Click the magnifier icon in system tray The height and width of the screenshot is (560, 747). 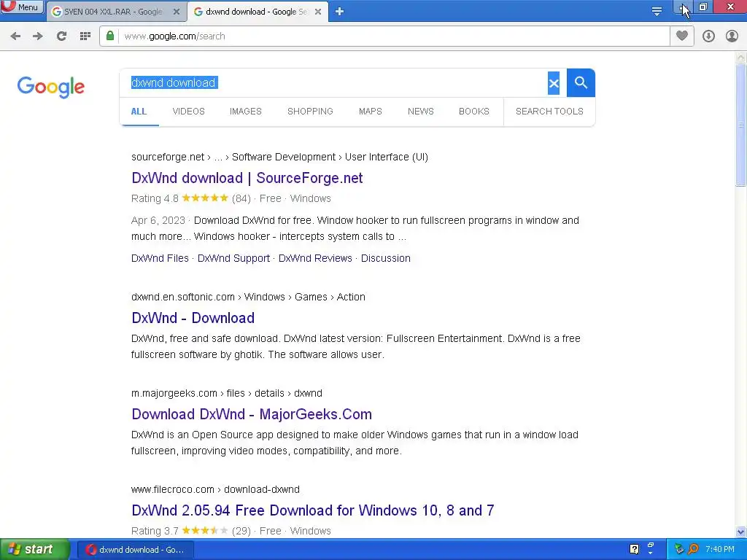pyautogui.click(x=693, y=549)
